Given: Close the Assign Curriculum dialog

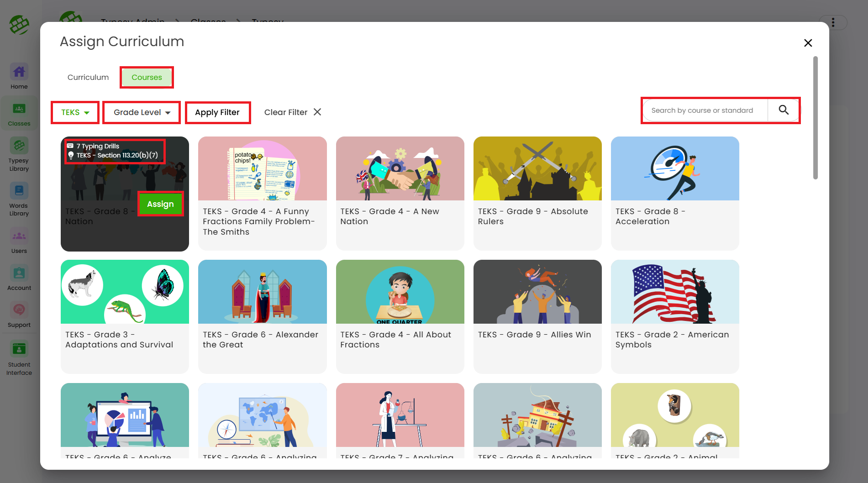Looking at the screenshot, I should 808,43.
